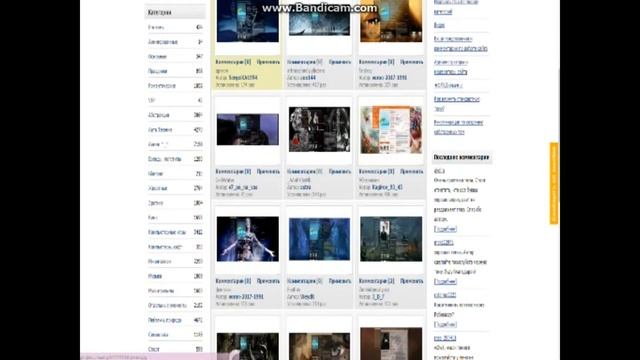The width and height of the screenshot is (640, 360).
Task: Open the top-right golden-brown theme thumbnail
Action: pos(391,21)
